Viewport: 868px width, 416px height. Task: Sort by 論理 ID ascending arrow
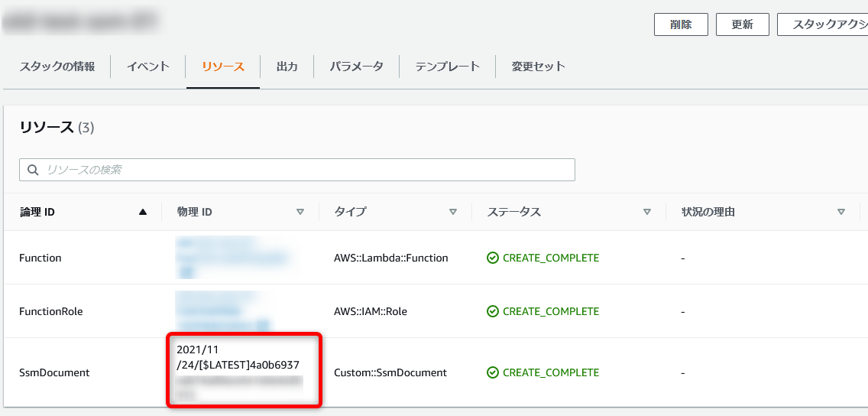tap(143, 212)
